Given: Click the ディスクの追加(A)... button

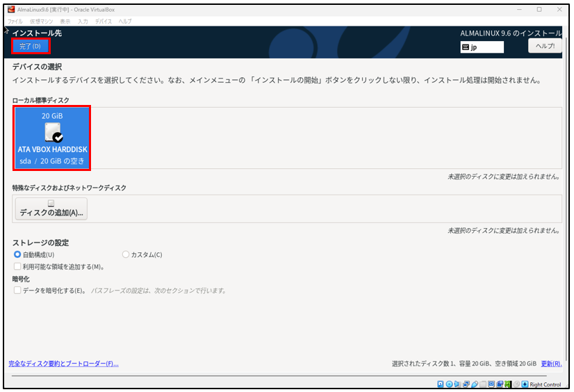Looking at the screenshot, I should click(x=51, y=209).
